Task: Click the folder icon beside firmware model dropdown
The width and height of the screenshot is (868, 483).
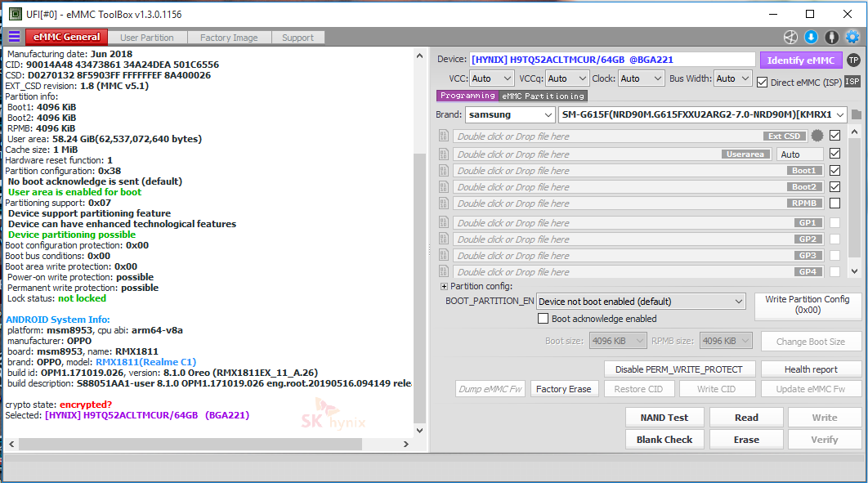Action: (857, 114)
